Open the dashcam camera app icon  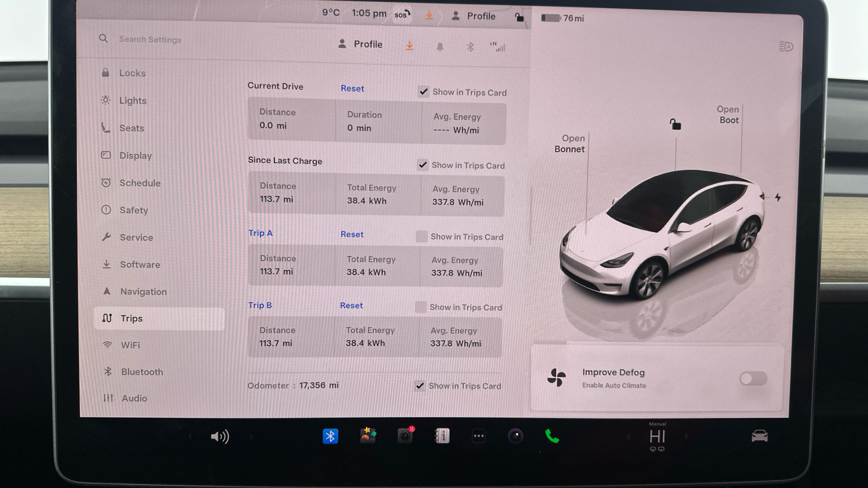[x=405, y=436]
